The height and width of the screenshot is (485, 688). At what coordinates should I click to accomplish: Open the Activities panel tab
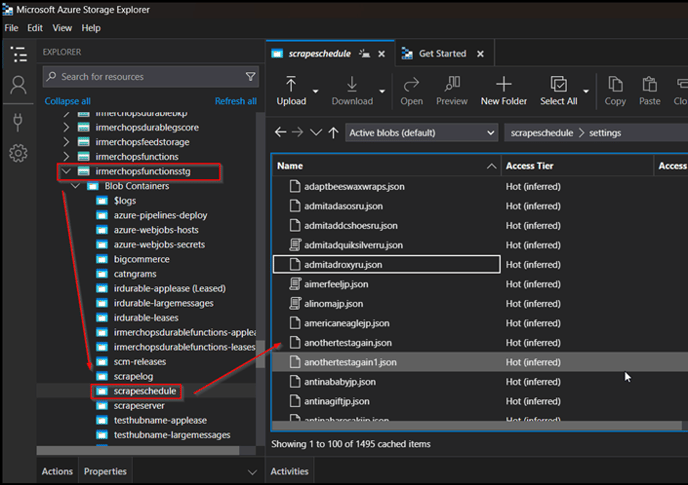pyautogui.click(x=290, y=471)
